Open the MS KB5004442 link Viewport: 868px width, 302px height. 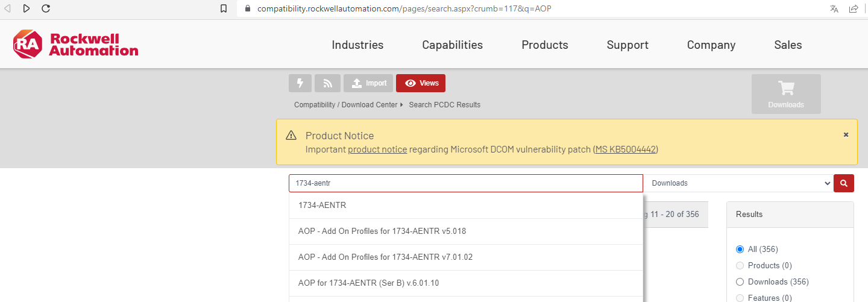(x=625, y=149)
